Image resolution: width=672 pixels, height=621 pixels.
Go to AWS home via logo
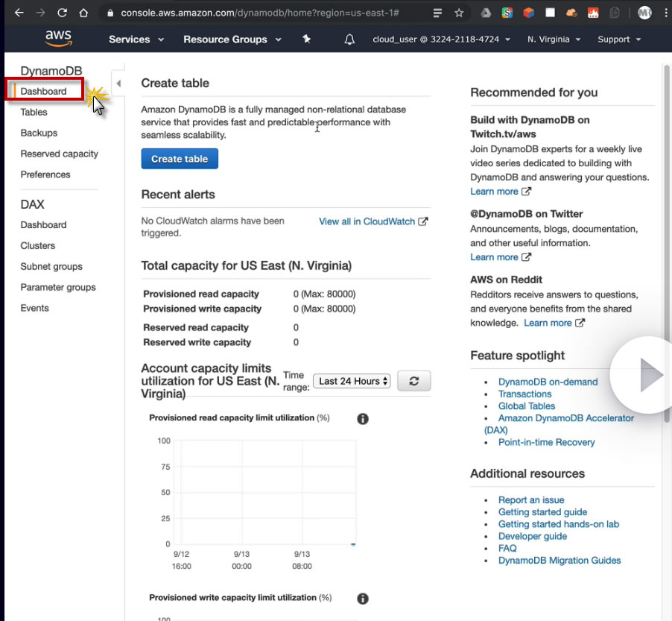pos(59,38)
